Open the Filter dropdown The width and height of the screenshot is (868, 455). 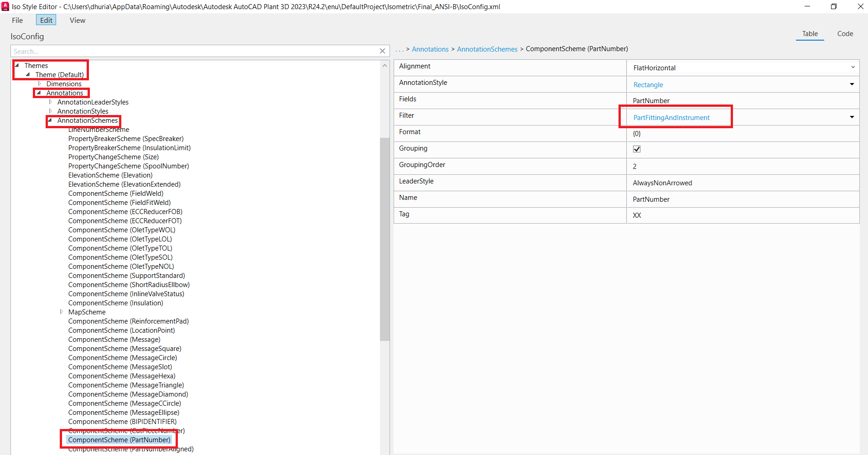point(852,117)
